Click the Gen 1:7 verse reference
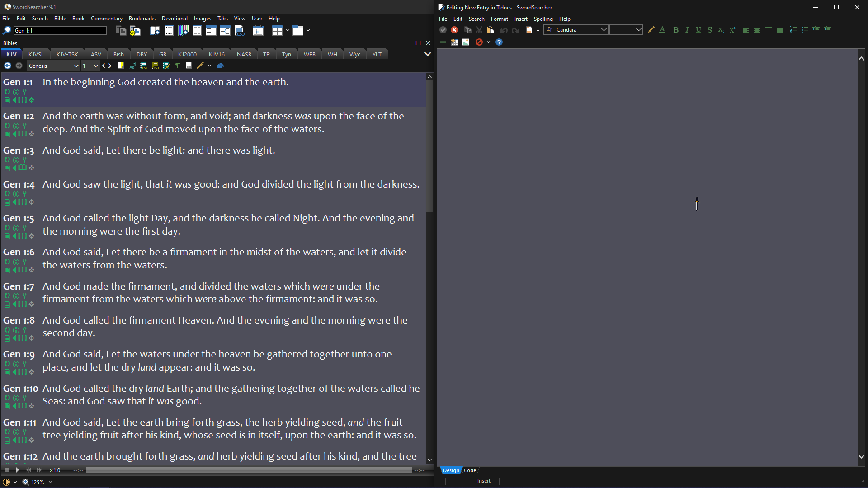This screenshot has width=868, height=488. [19, 286]
